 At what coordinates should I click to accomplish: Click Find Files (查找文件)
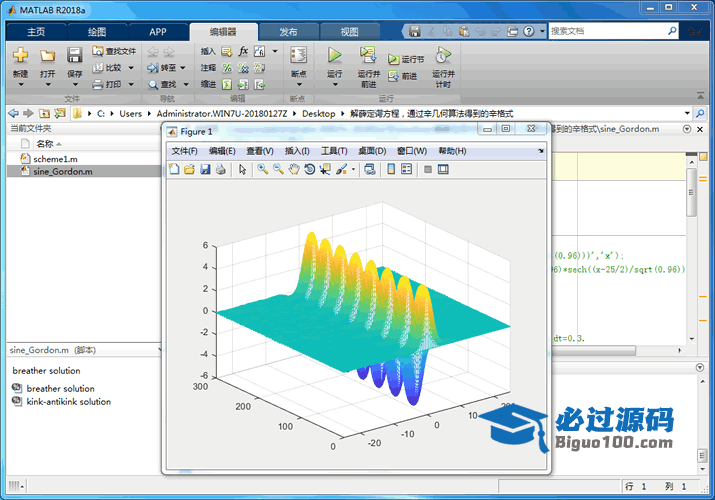pyautogui.click(x=114, y=51)
